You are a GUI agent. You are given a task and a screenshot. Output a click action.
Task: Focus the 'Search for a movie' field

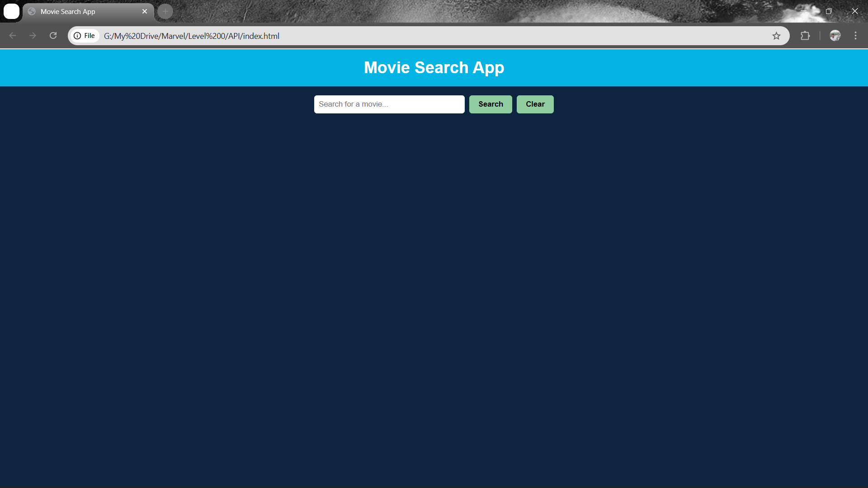[389, 104]
